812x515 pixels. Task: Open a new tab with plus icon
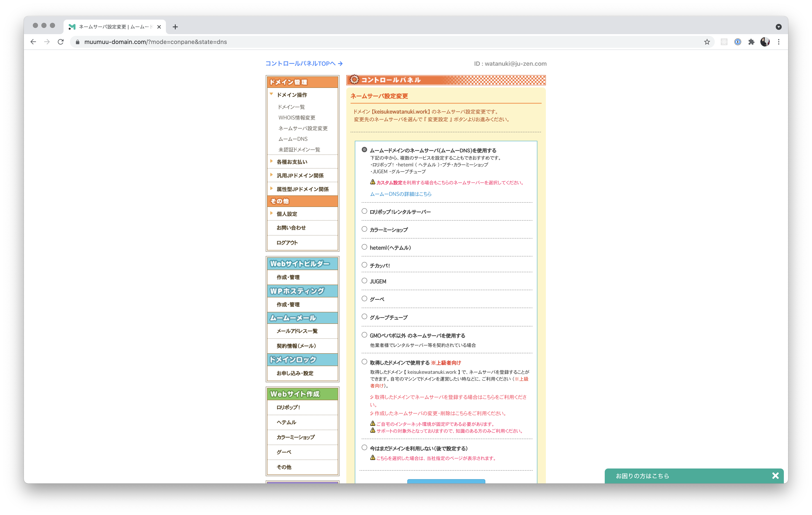(175, 27)
